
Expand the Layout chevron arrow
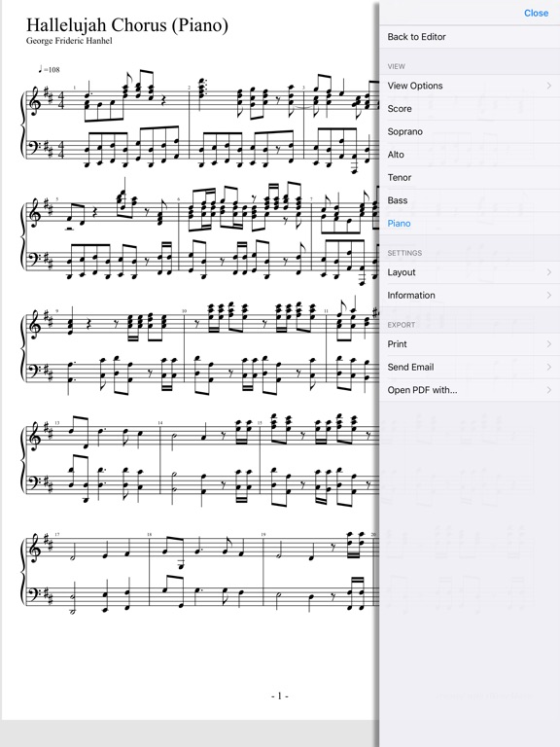tap(549, 272)
